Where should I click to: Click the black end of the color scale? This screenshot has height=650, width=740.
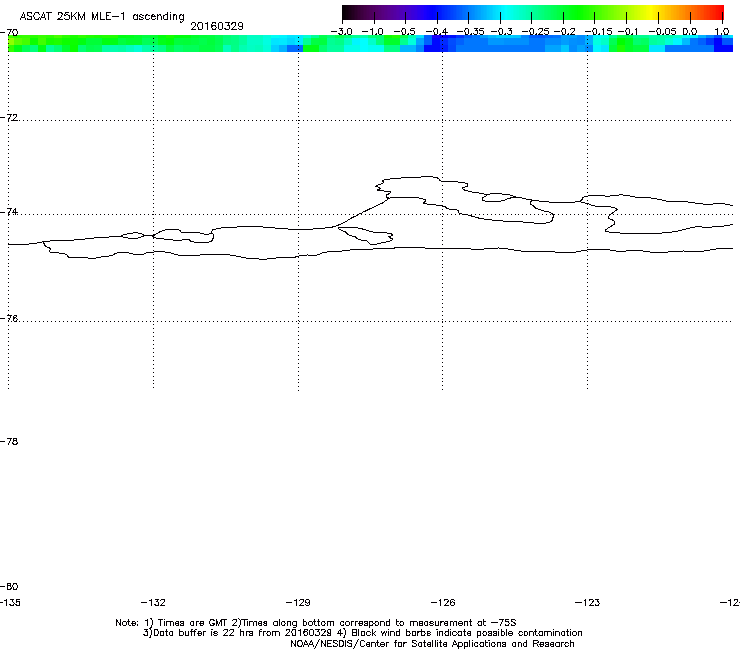coord(349,12)
